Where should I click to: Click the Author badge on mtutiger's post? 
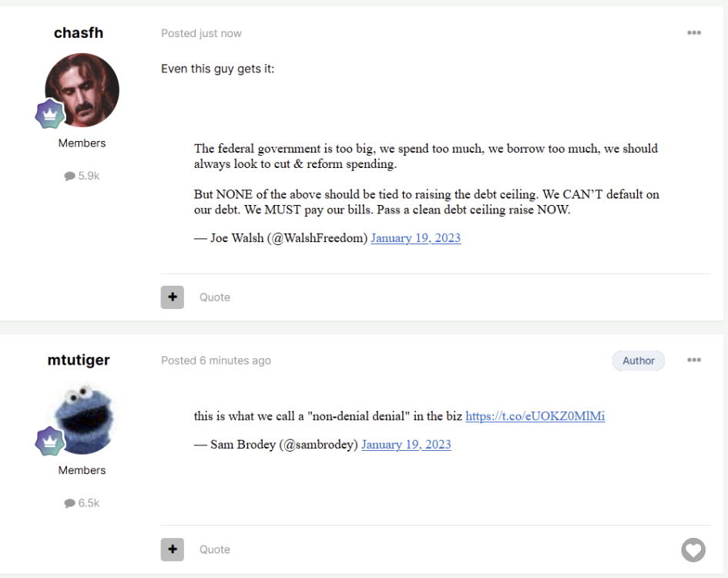638,360
